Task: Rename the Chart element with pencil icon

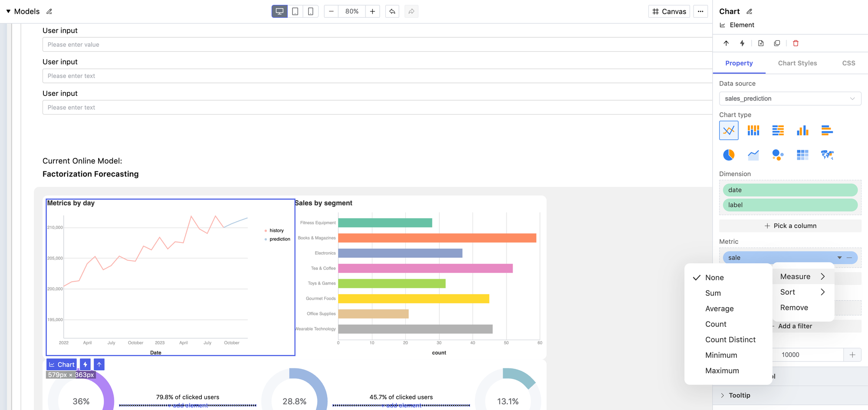Action: 750,12
